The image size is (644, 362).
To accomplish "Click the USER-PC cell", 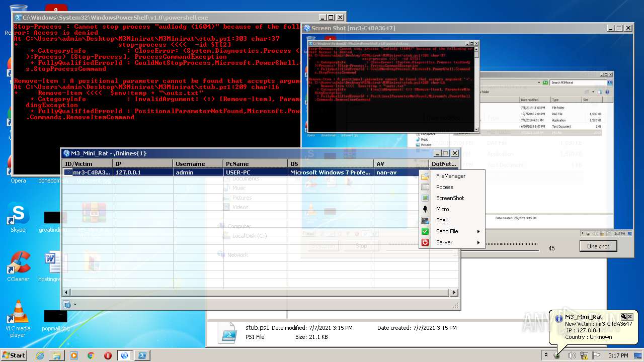I will 256,172.
